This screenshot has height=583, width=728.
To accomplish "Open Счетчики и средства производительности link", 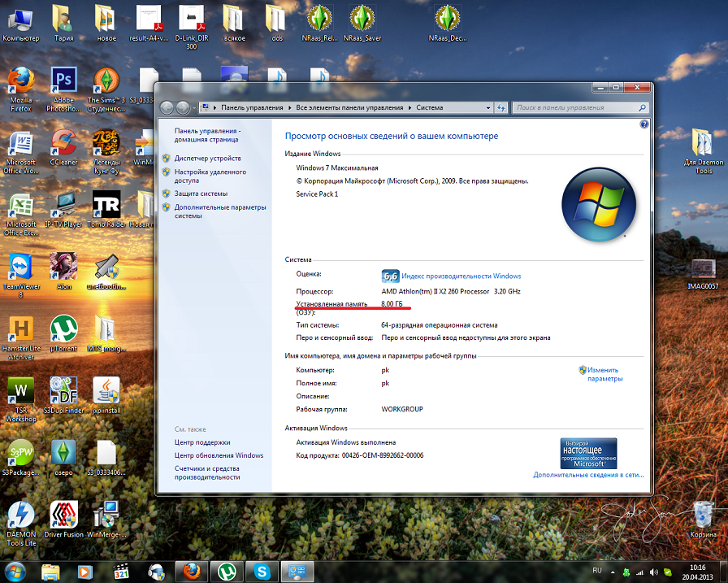I will pyautogui.click(x=207, y=473).
